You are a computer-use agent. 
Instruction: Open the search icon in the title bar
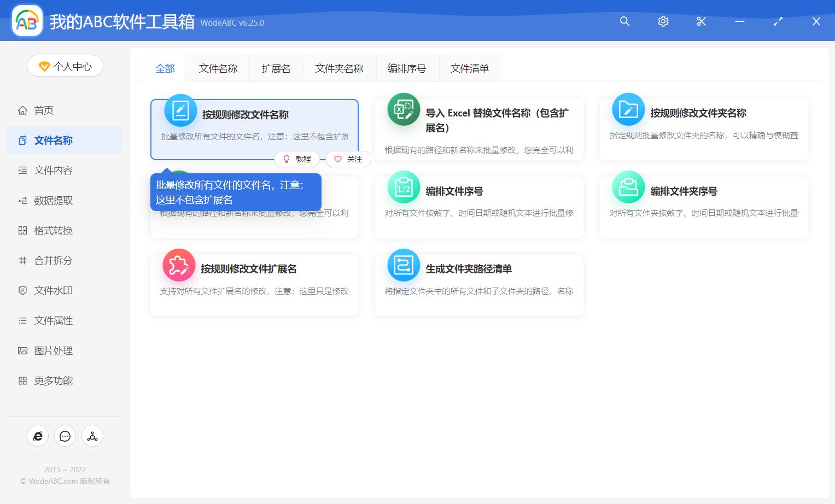click(624, 21)
